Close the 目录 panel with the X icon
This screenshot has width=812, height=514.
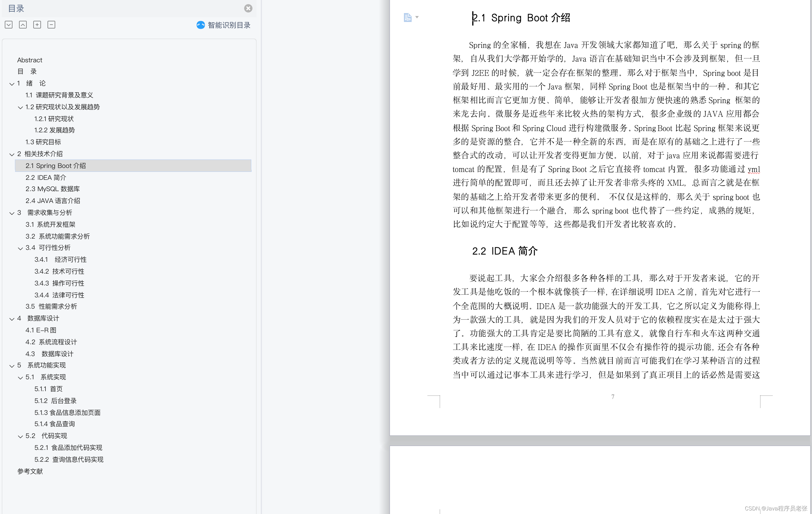pos(248,8)
